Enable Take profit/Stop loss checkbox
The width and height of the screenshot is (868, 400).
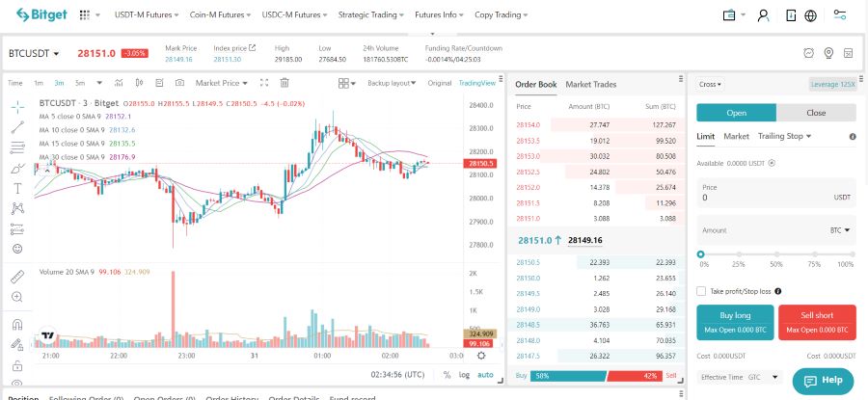[701, 290]
